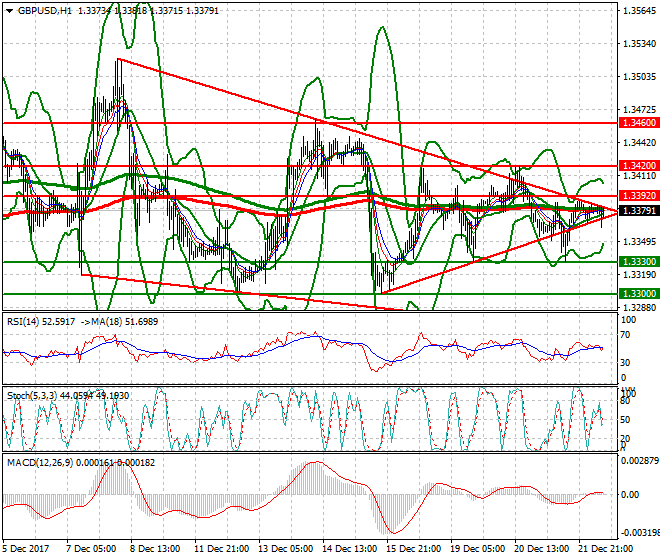Click the 8 Dec 13:00 time axis label
The width and height of the screenshot is (660, 560).
[155, 549]
